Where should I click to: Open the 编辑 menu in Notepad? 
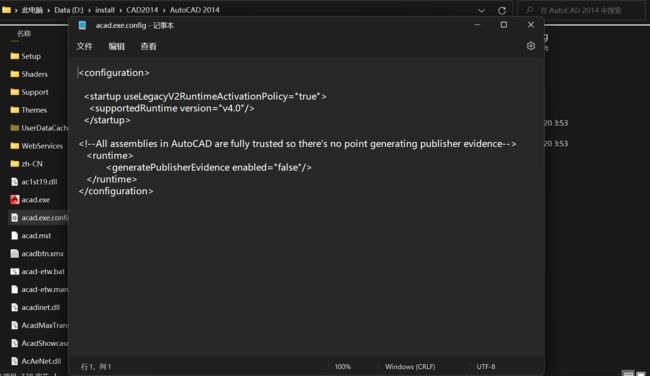[116, 46]
